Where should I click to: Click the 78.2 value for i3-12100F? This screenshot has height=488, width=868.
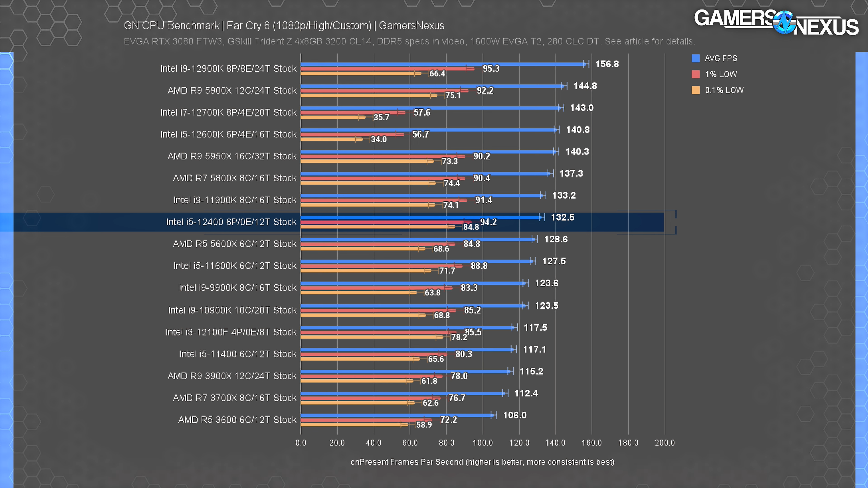tap(459, 337)
